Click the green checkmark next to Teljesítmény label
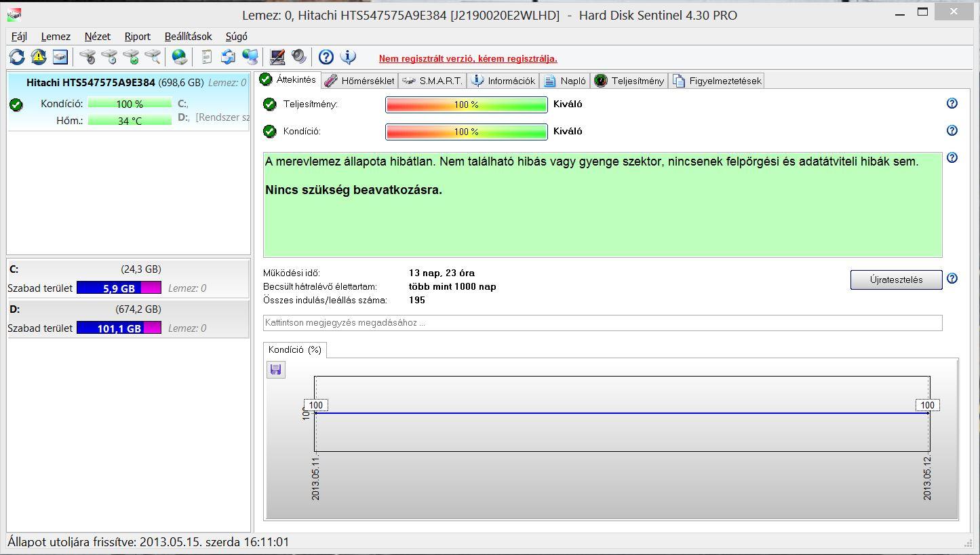Image resolution: width=980 pixels, height=555 pixels. click(x=270, y=104)
